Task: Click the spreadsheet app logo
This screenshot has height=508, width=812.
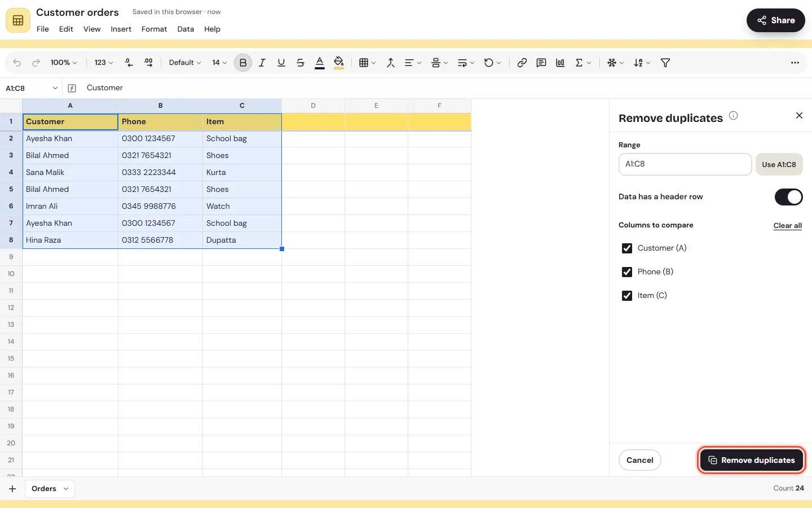Action: (x=18, y=20)
